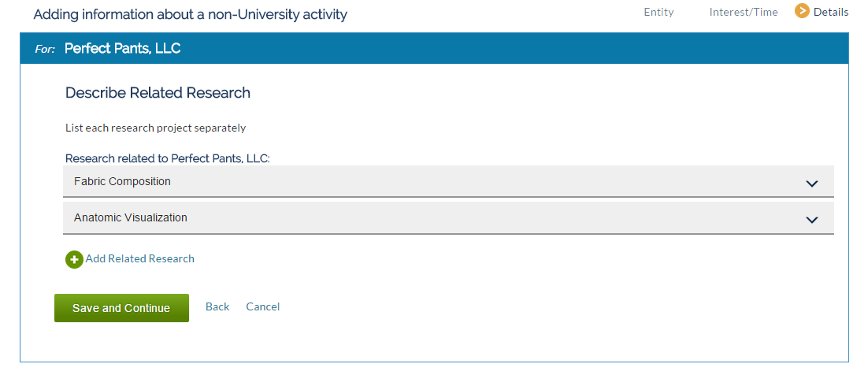The image size is (868, 375).
Task: Click the List each research project separately text
Action: point(155,128)
